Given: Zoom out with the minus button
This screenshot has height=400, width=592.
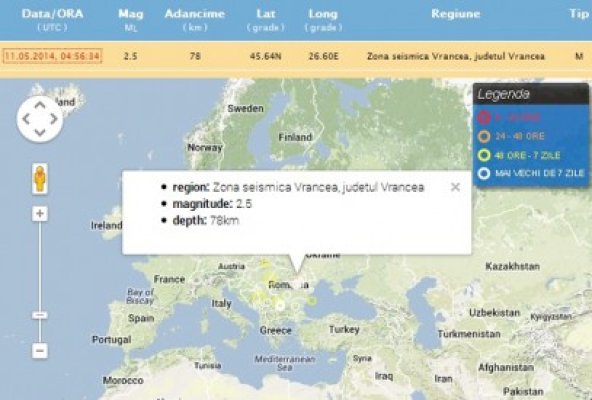Looking at the screenshot, I should point(40,351).
